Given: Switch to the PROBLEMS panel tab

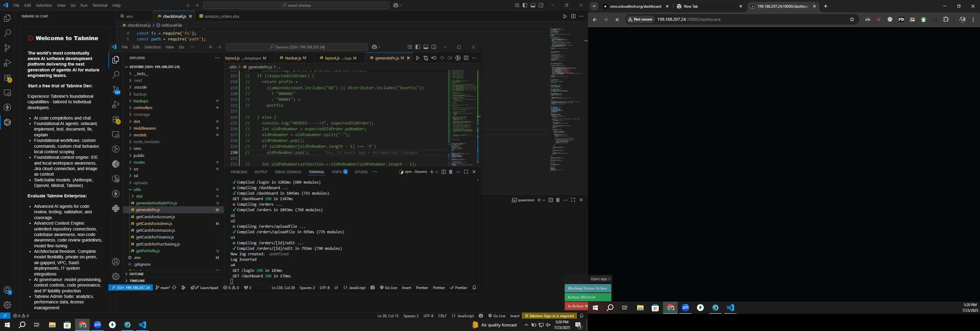Looking at the screenshot, I should click(239, 172).
